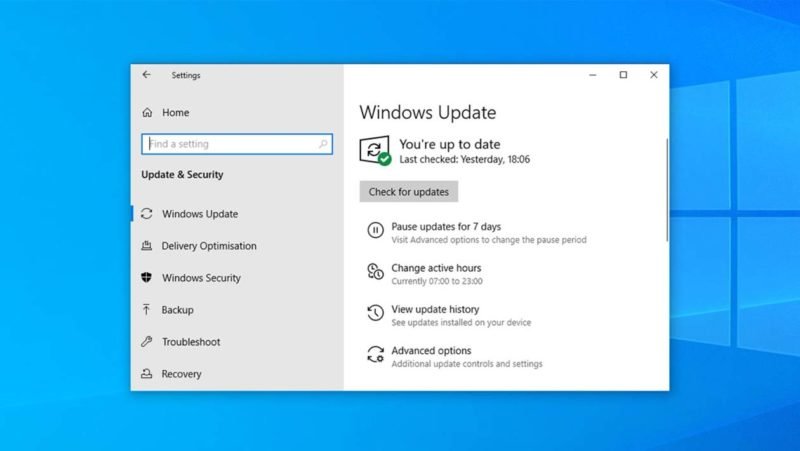This screenshot has height=451, width=800.
Task: Click Pause updates for 7 days
Action: (x=446, y=227)
